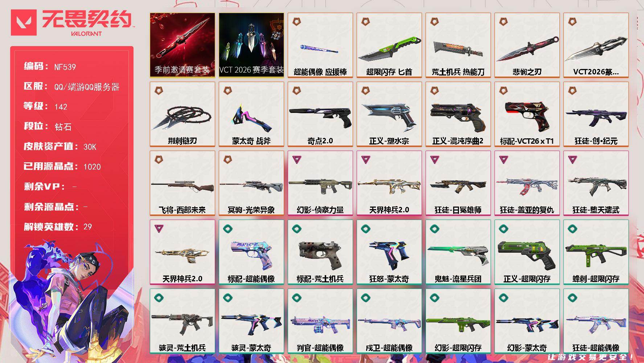Select the 奇点2.0 pistol skin
This screenshot has height=363, width=644.
(320, 114)
